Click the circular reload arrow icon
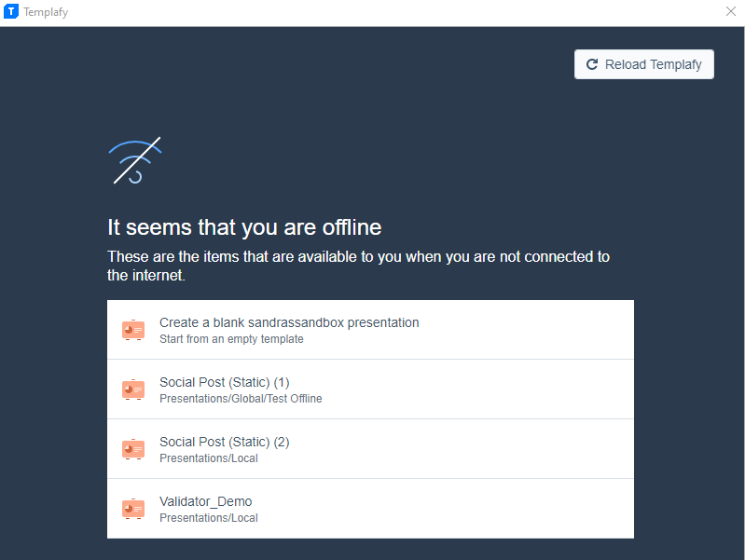This screenshot has width=745, height=560. point(591,64)
